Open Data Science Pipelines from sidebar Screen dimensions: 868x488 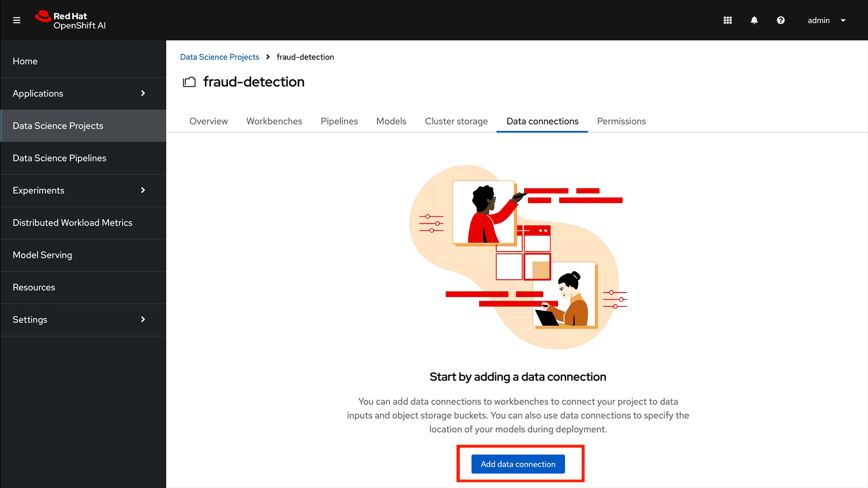pyautogui.click(x=59, y=158)
